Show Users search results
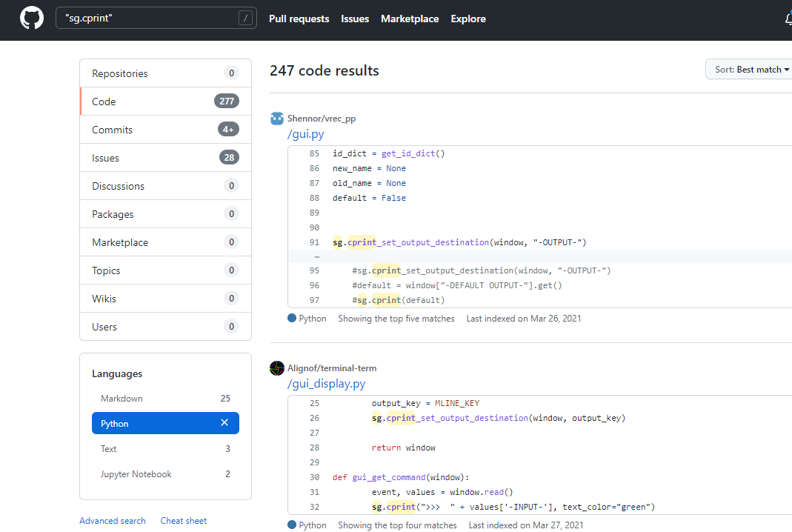The image size is (792, 532). click(166, 327)
